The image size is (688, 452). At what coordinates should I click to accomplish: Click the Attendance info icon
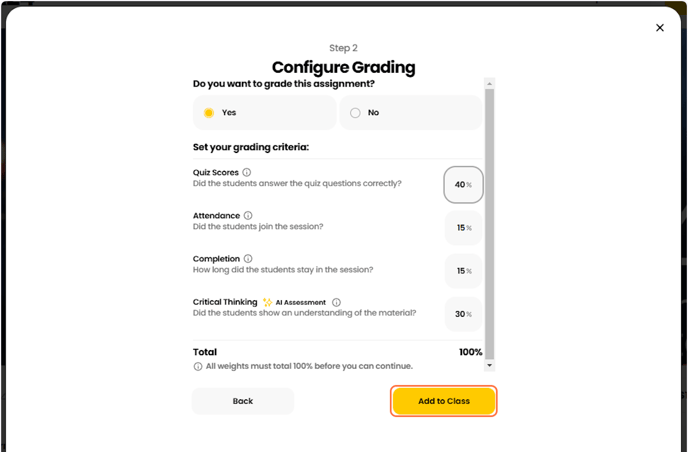click(248, 215)
